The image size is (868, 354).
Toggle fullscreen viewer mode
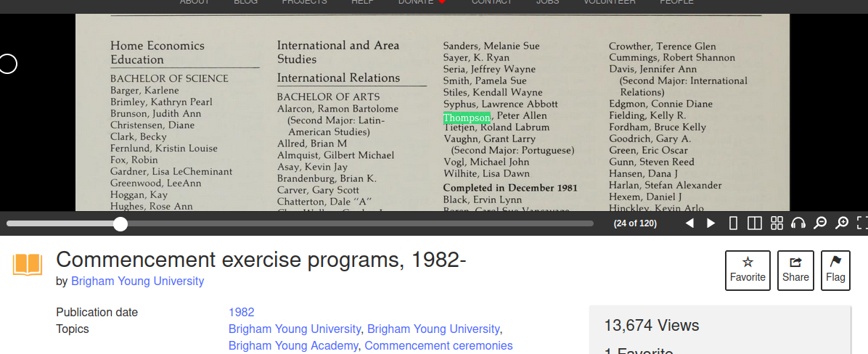(x=862, y=223)
